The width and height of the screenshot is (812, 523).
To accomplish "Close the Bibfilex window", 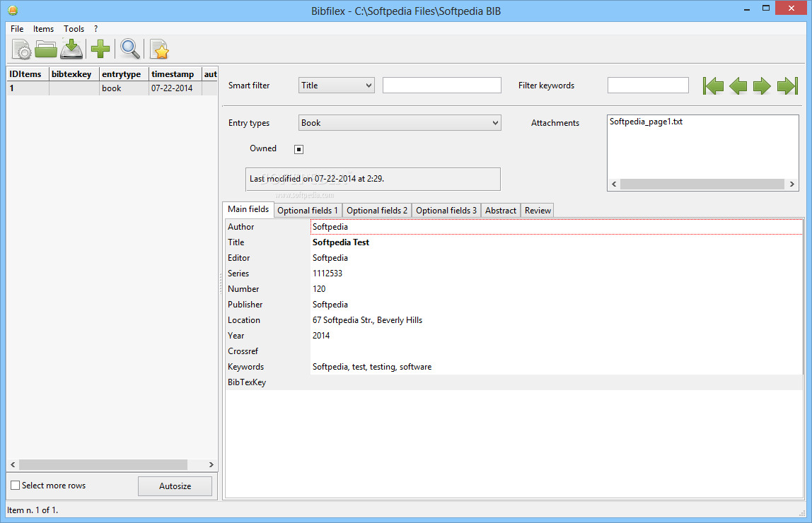I will 791,8.
